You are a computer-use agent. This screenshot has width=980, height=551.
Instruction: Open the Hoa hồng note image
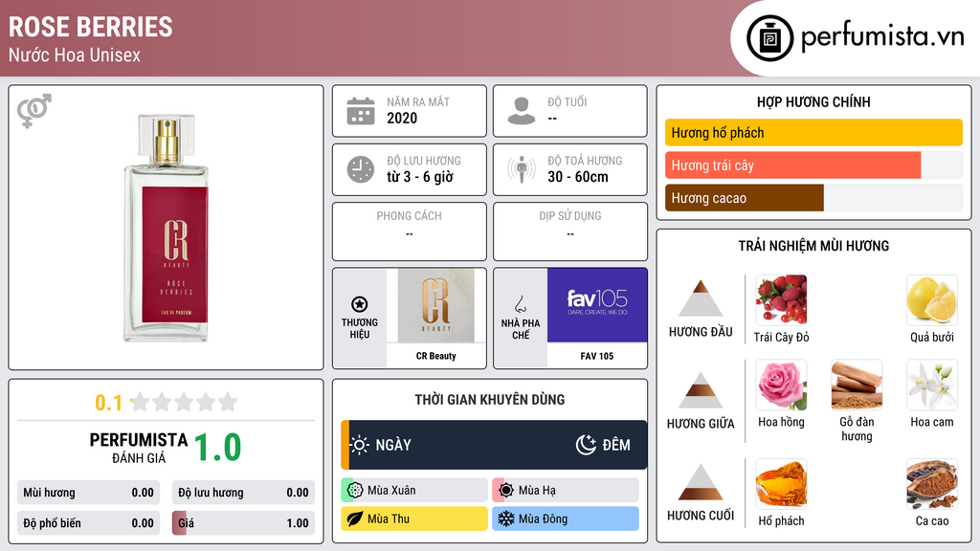coord(781,385)
